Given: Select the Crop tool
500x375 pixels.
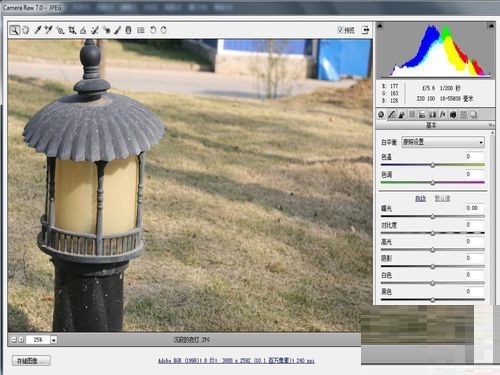Looking at the screenshot, I should (72, 30).
